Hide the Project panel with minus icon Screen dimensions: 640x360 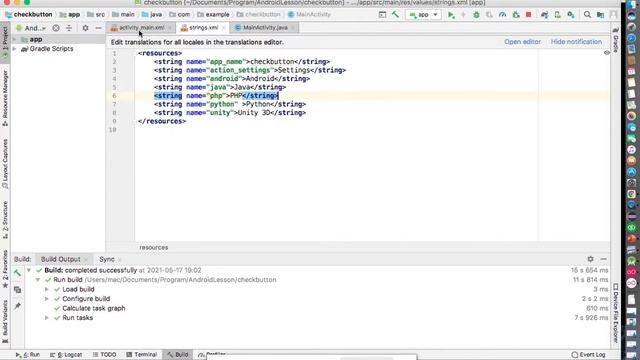click(x=98, y=28)
